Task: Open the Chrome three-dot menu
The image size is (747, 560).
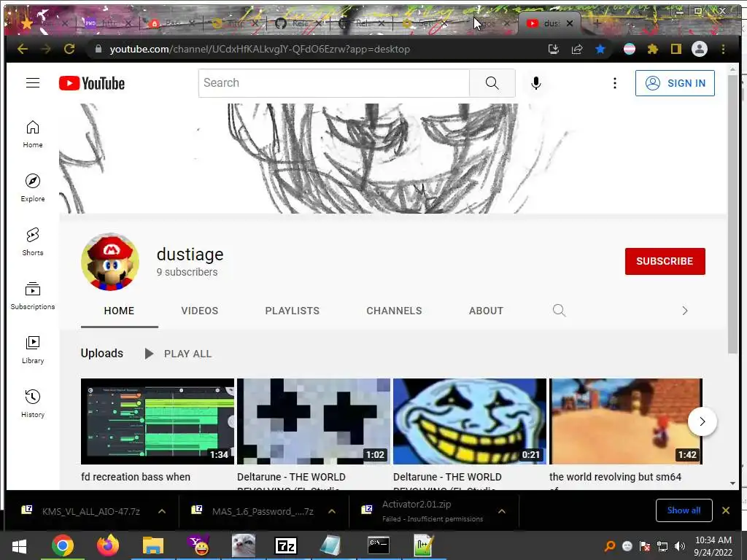Action: [x=723, y=49]
